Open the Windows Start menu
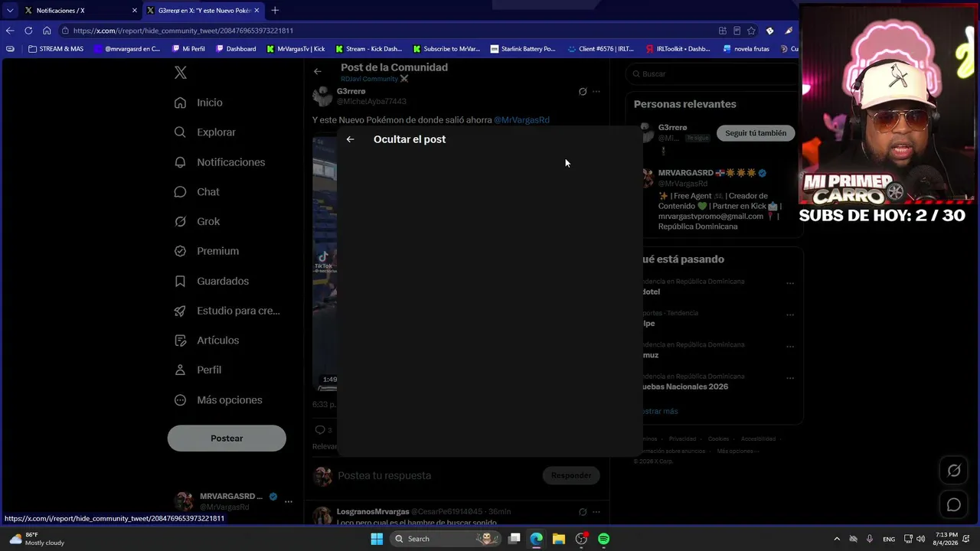 pos(377,539)
